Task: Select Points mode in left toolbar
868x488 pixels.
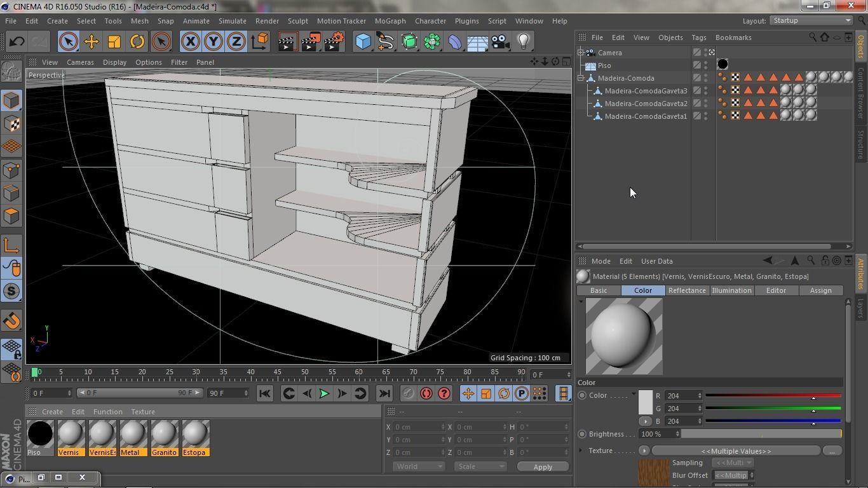Action: [11, 170]
